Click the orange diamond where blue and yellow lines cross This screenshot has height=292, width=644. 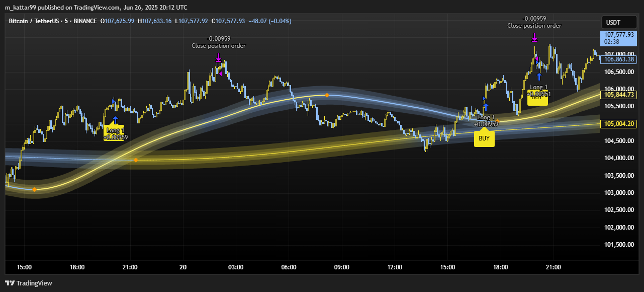tap(136, 160)
